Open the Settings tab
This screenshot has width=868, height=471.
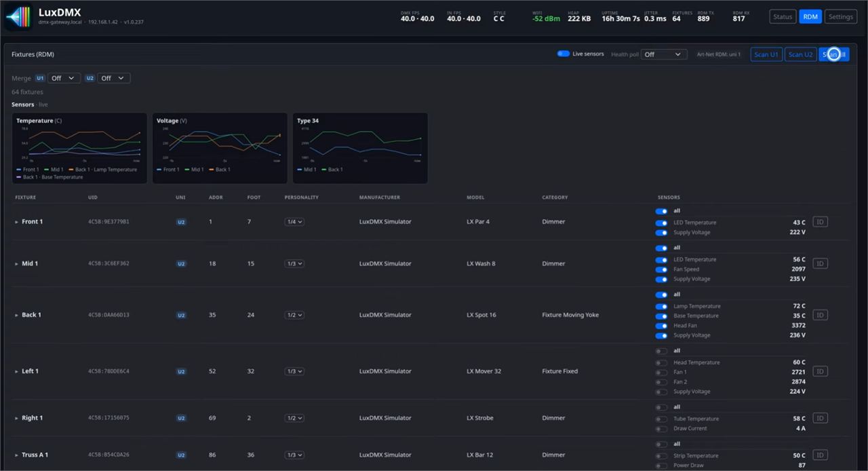(840, 17)
